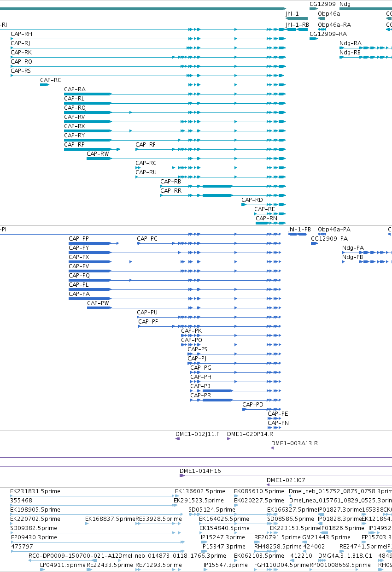Click the LP04911.5prime EST label

pos(63,565)
